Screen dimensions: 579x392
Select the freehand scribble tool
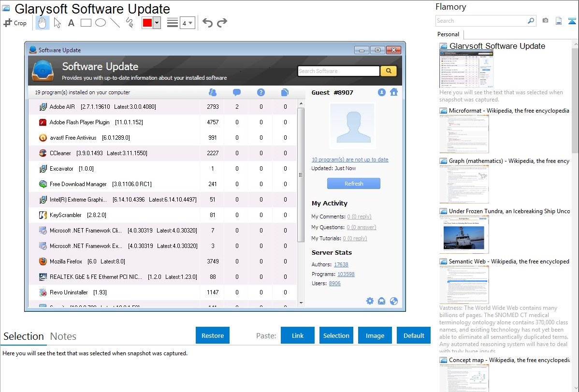pos(130,23)
